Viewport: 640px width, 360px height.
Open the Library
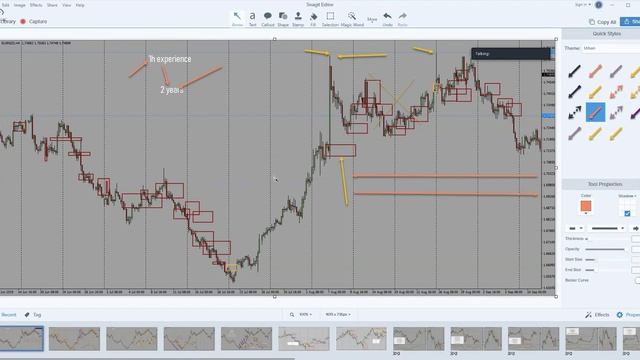8,21
